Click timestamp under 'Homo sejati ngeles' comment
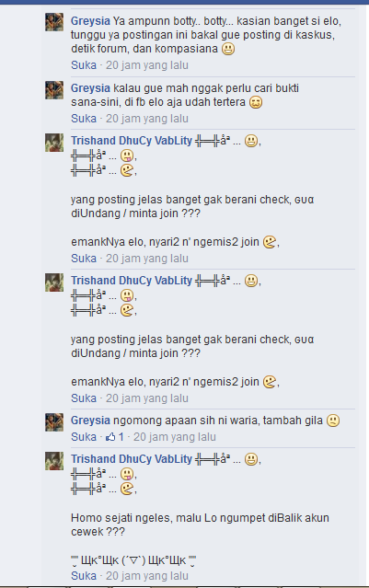 pos(147,576)
